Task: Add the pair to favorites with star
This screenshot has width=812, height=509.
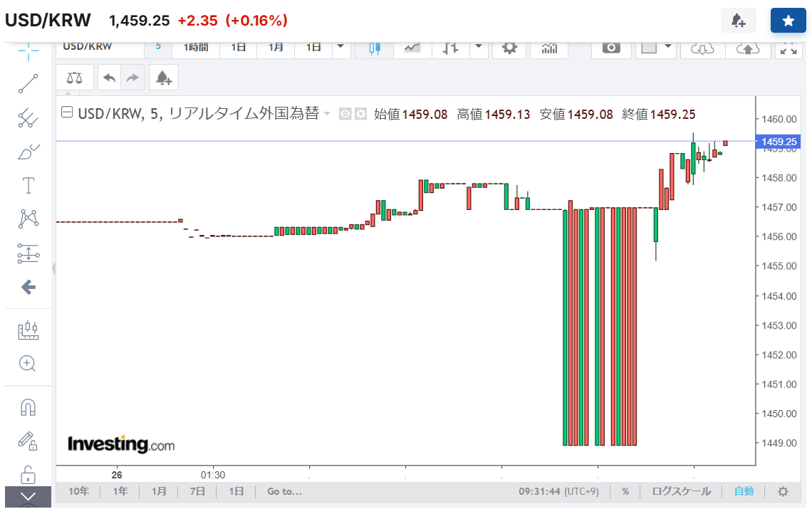Action: pyautogui.click(x=788, y=21)
